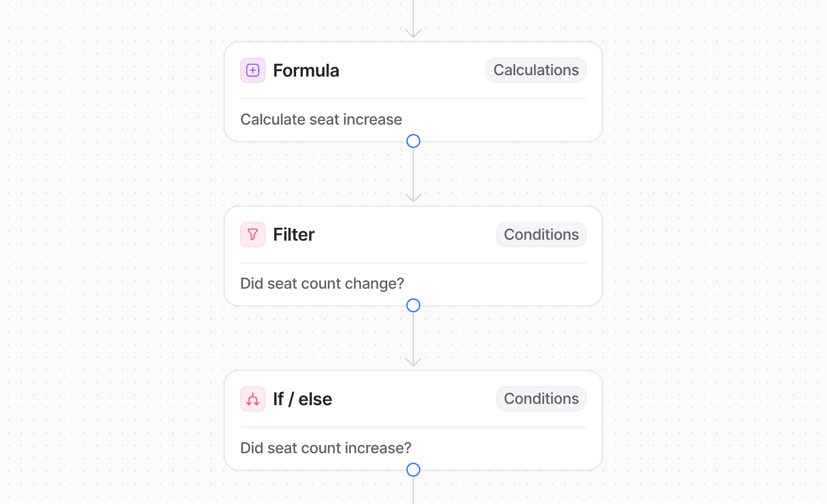Select the If / else node title
This screenshot has height=504, width=827.
click(302, 399)
